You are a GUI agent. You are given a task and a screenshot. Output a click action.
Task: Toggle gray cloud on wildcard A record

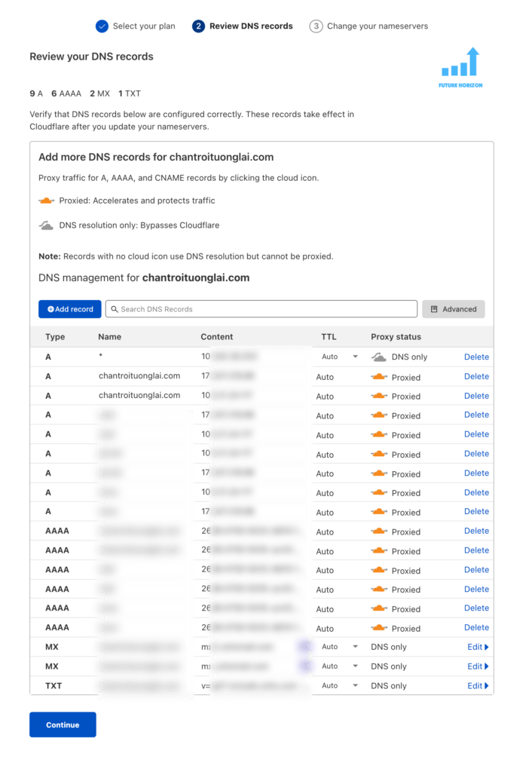click(x=379, y=357)
